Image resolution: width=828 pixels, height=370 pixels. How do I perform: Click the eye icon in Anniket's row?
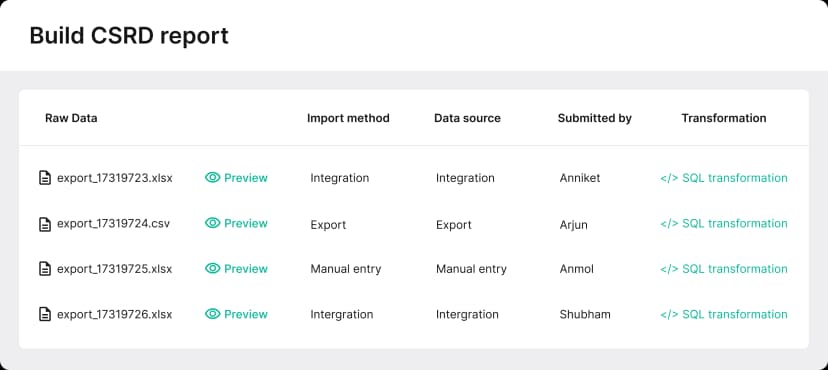click(212, 178)
